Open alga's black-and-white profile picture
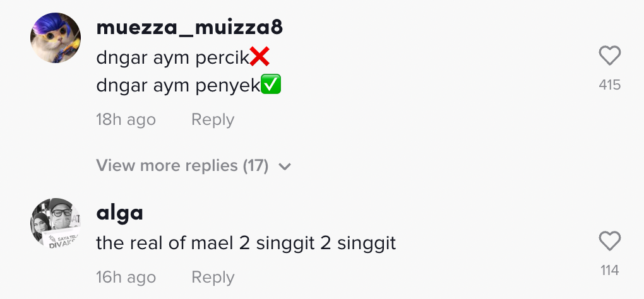This screenshot has height=299, width=644. 56,223
